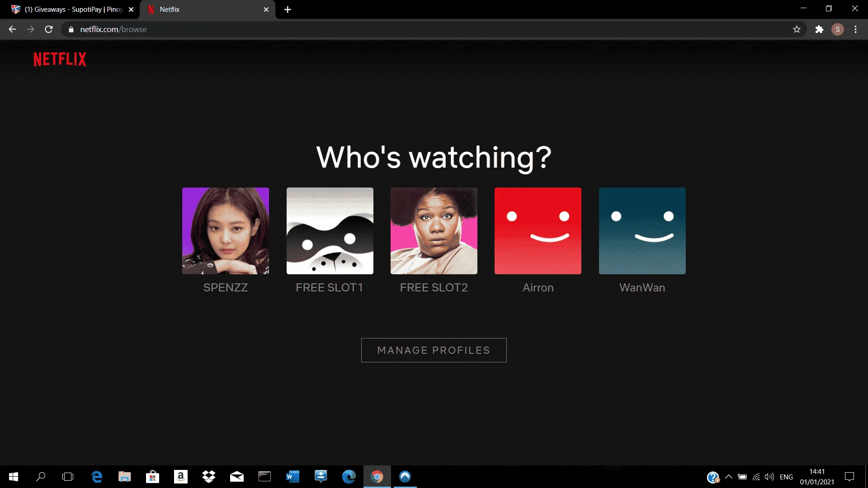This screenshot has height=488, width=868.
Task: Minimize the Chrome window
Action: (803, 9)
